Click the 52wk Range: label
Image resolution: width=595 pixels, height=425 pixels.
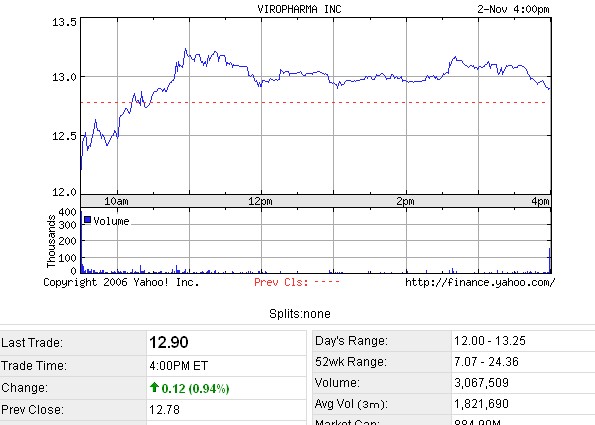tap(351, 362)
